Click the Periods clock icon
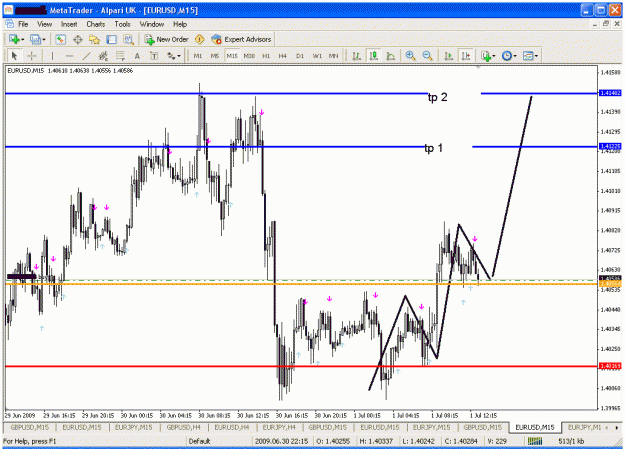Viewport: 625px width, 449px height. coord(507,56)
